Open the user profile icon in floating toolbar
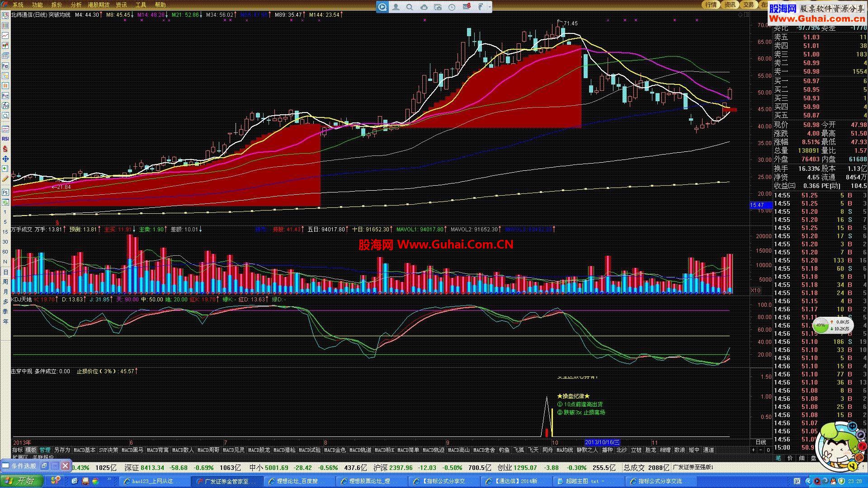The width and height of the screenshot is (868, 488). pyautogui.click(x=396, y=7)
